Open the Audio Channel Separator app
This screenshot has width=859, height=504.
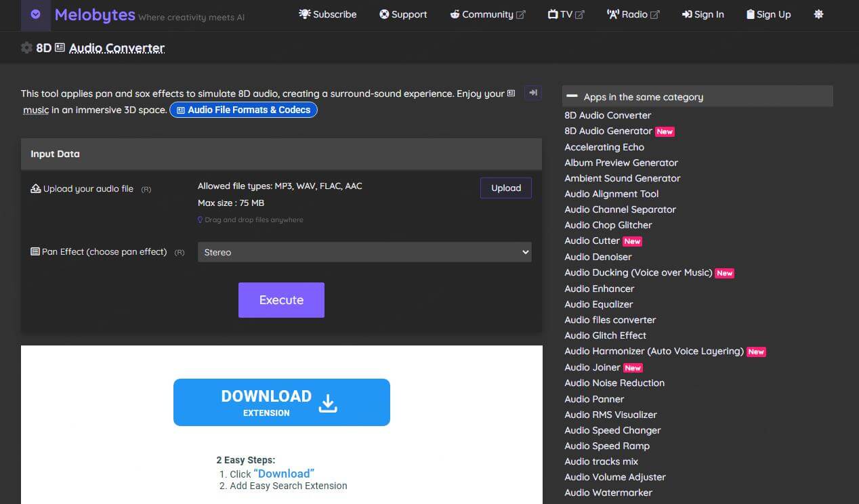coord(621,209)
